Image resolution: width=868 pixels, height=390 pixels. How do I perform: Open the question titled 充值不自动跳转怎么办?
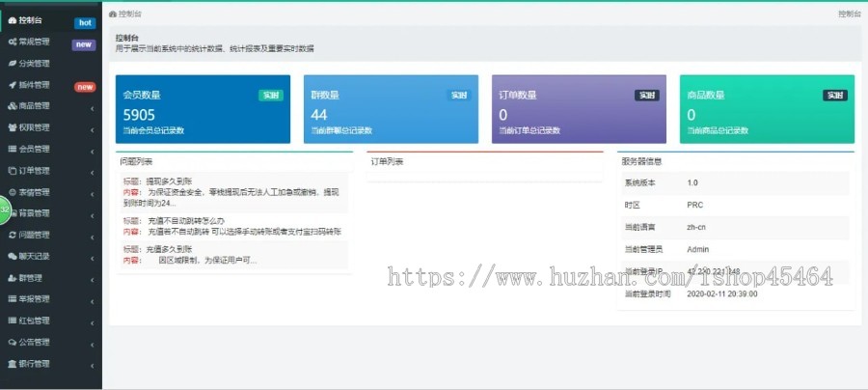[185, 220]
